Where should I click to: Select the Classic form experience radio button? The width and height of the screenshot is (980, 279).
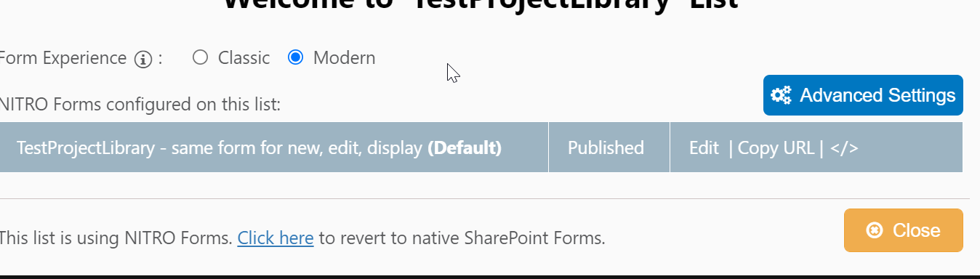201,57
